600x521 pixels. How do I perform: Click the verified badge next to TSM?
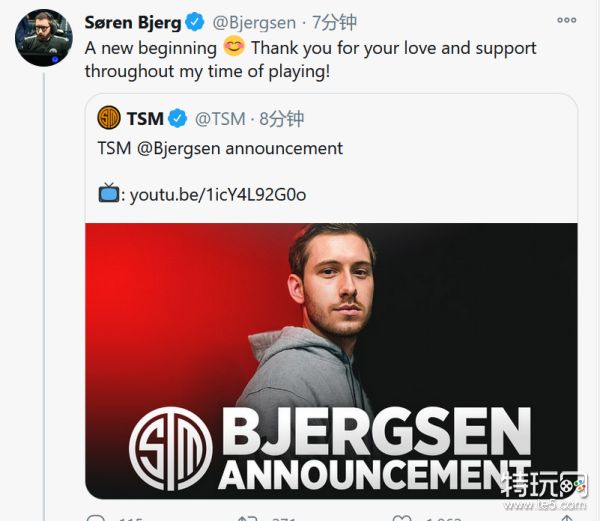coord(178,119)
